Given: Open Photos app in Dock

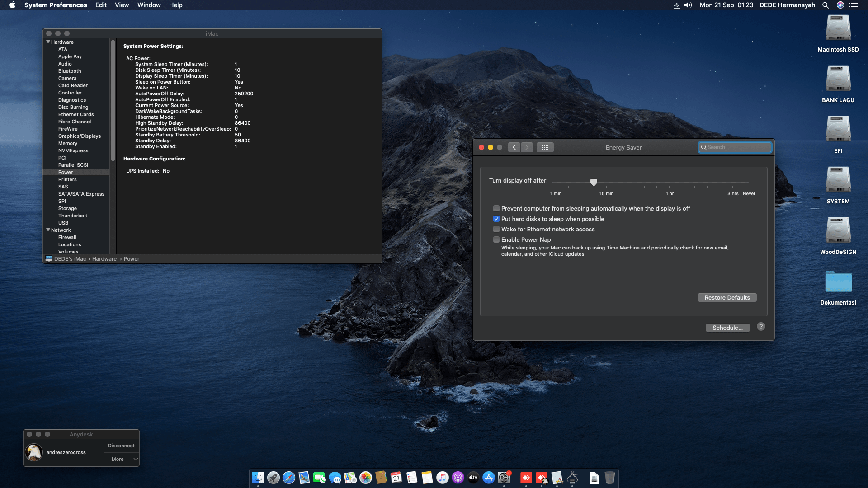Looking at the screenshot, I should [365, 478].
